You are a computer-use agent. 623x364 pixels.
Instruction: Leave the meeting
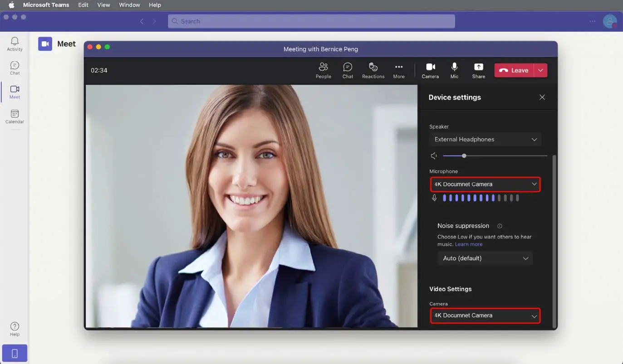tap(514, 70)
